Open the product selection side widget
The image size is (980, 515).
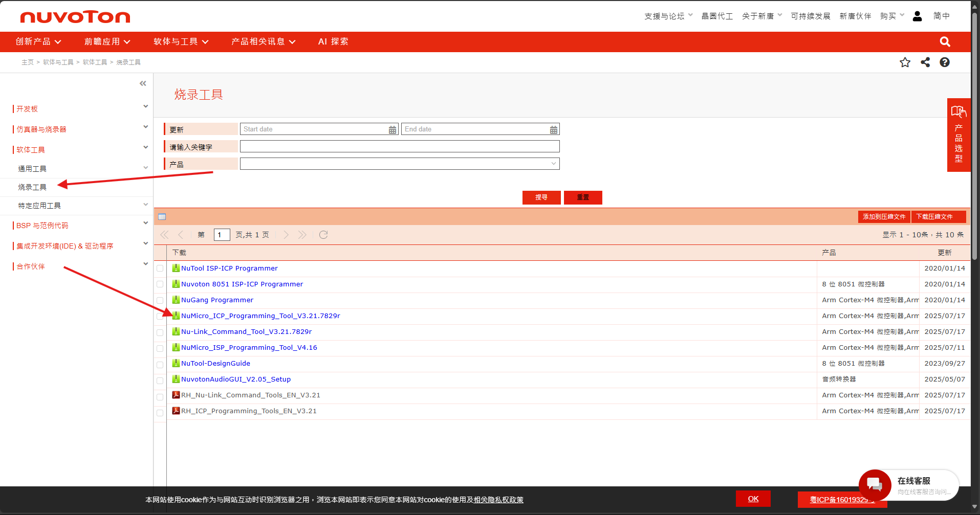pos(959,135)
